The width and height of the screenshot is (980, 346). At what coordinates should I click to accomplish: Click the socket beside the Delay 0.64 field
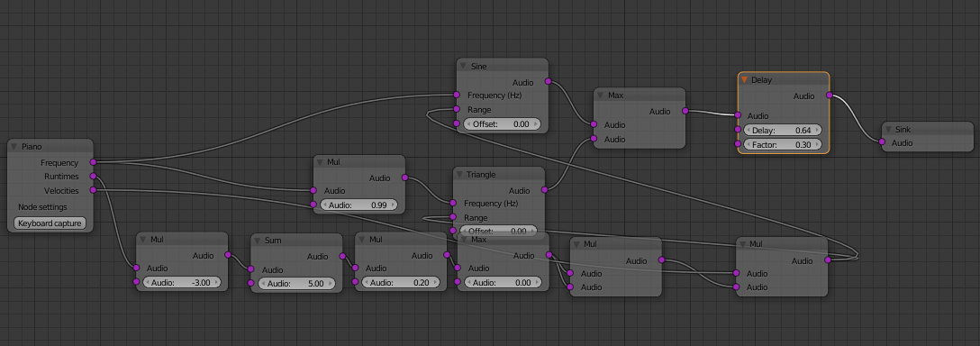tap(738, 130)
